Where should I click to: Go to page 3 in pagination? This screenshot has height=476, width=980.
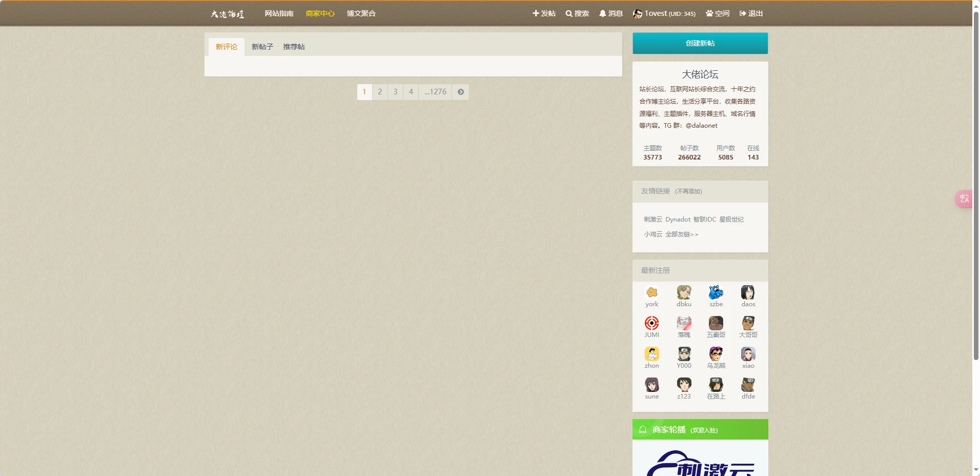tap(395, 92)
